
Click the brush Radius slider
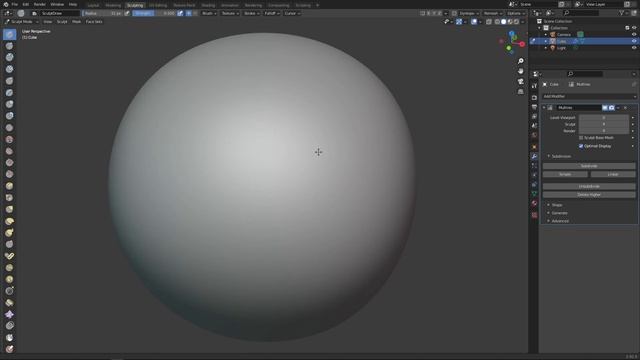pyautogui.click(x=102, y=13)
